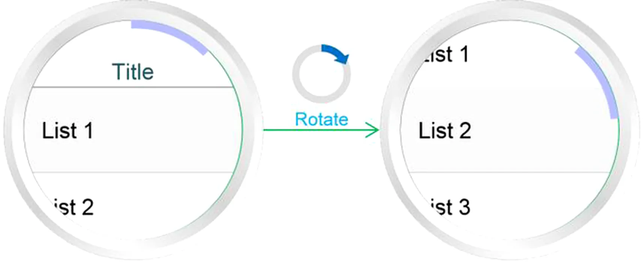
Task: Click the "Title" header in left watch
Action: 133,72
